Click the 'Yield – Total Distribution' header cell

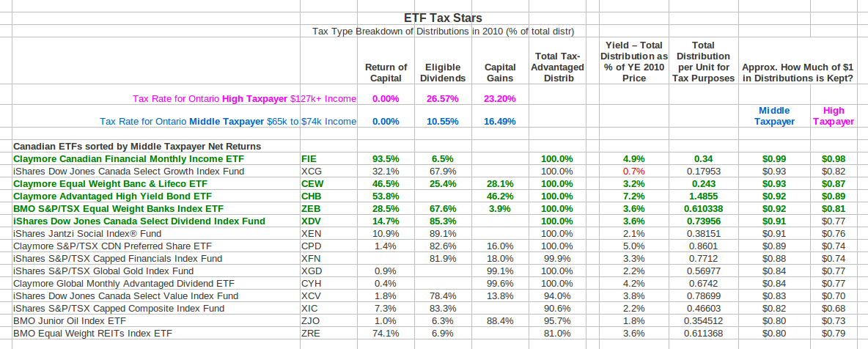tap(634, 62)
